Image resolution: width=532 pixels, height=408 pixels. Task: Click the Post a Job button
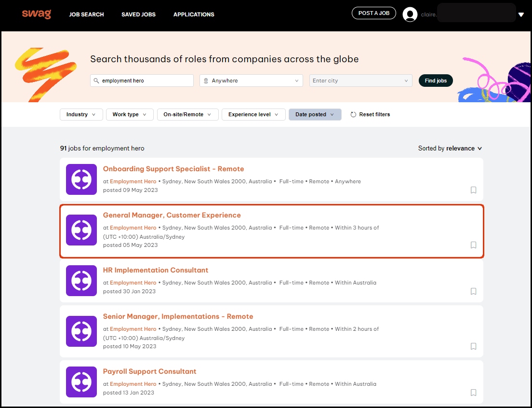(373, 13)
